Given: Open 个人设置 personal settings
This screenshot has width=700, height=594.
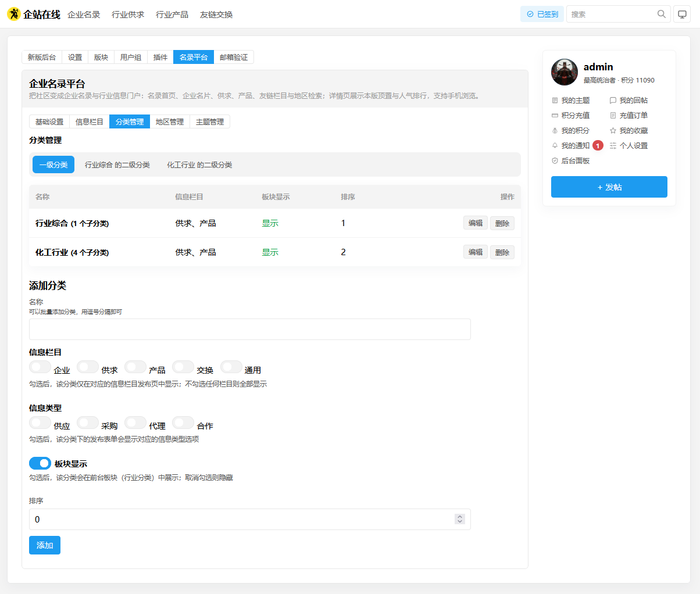Looking at the screenshot, I should [629, 146].
